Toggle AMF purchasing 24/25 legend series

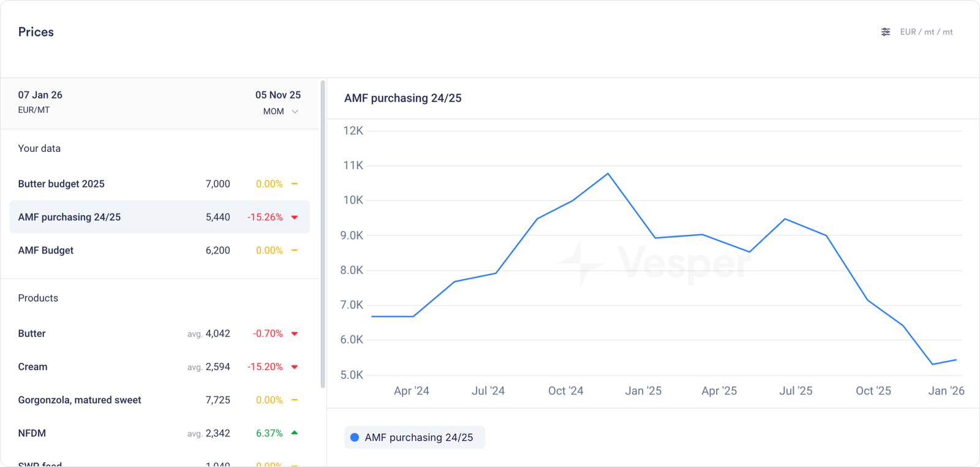(x=415, y=438)
